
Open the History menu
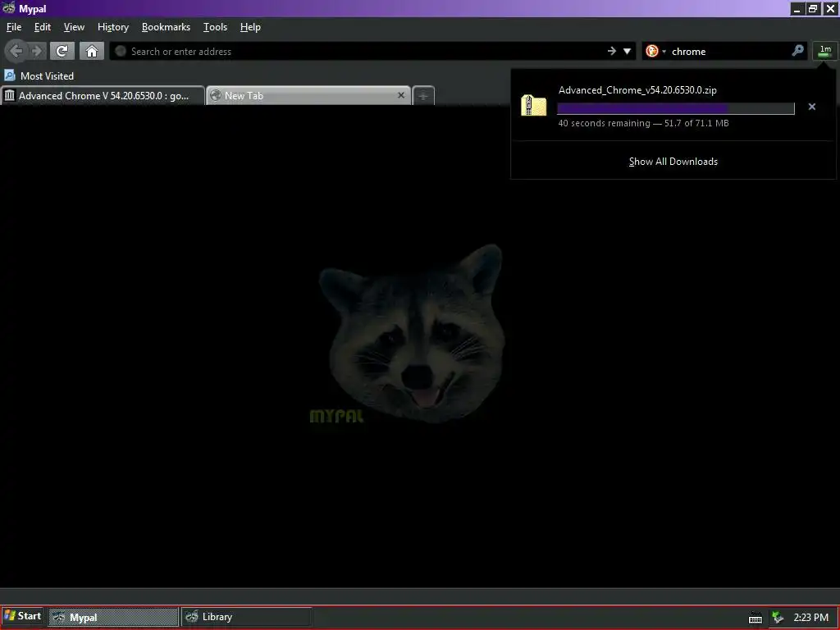[113, 27]
